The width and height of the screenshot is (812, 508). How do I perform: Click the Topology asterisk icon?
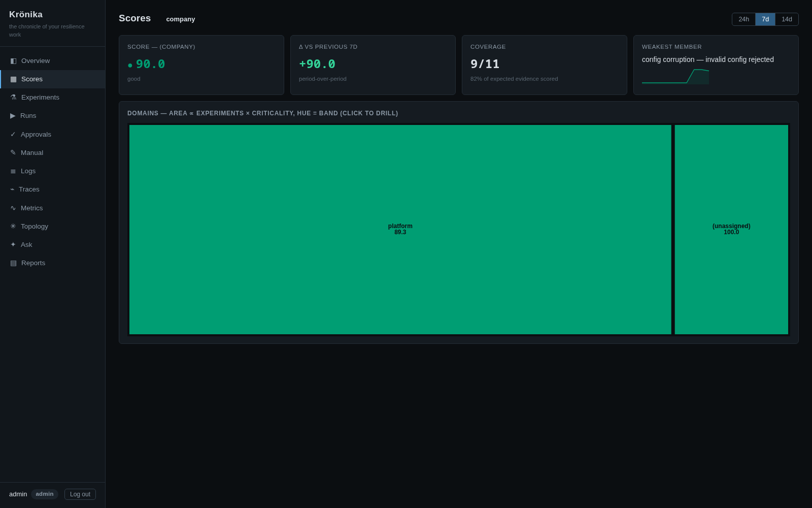[13, 227]
